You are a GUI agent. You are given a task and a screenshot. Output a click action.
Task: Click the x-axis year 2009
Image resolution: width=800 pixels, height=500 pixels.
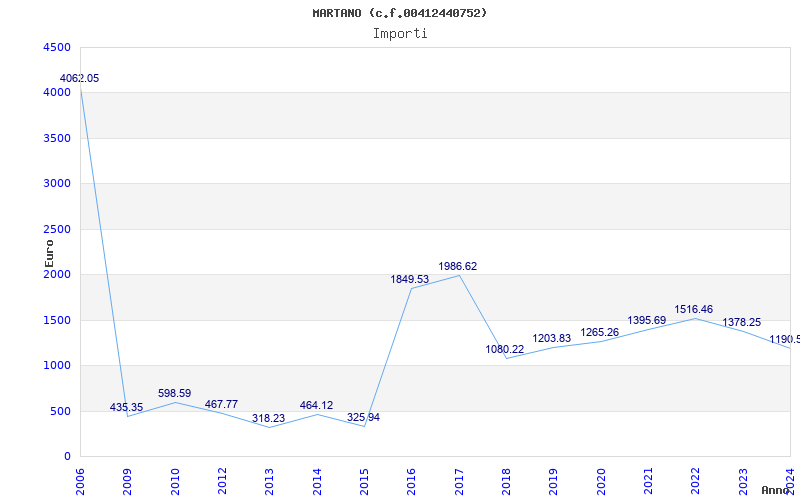point(128,482)
